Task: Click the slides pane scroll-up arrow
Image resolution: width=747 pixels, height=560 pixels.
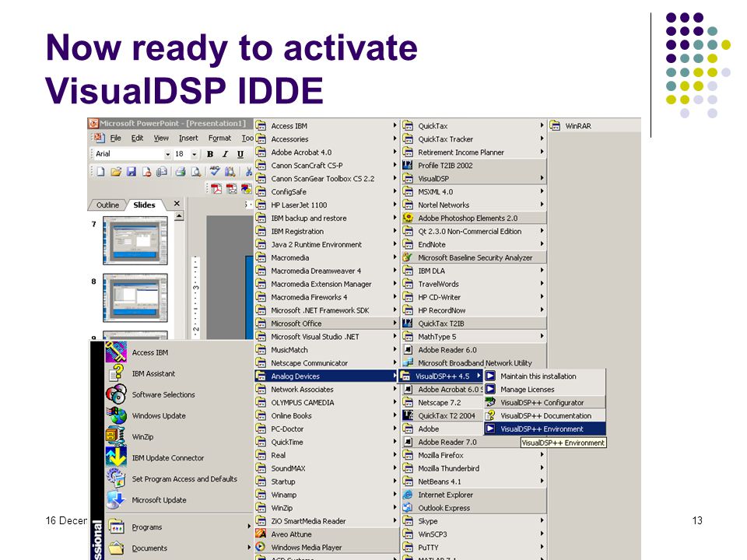Action: [179, 215]
